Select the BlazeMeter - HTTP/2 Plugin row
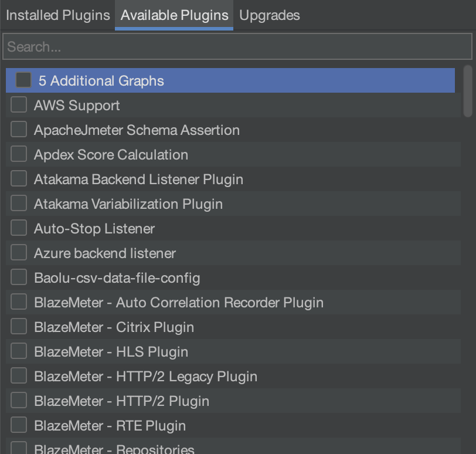 (121, 401)
